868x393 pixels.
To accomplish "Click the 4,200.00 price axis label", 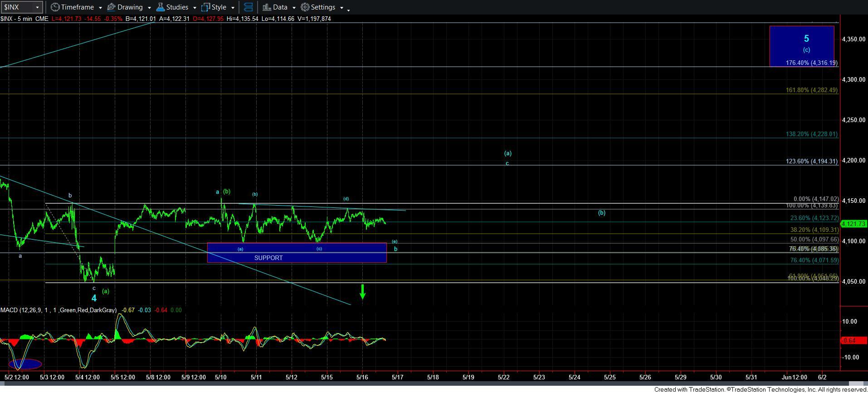I will coord(853,161).
